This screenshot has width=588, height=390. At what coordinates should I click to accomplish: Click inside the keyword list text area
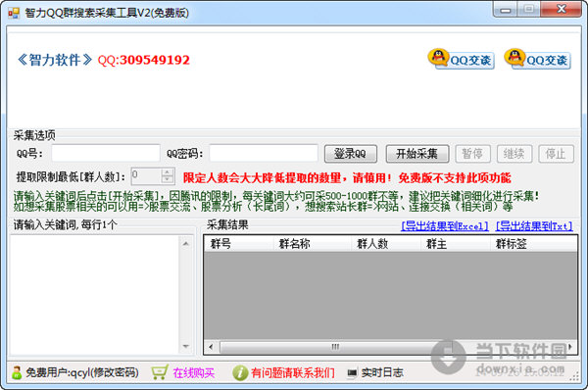[x=94, y=295]
